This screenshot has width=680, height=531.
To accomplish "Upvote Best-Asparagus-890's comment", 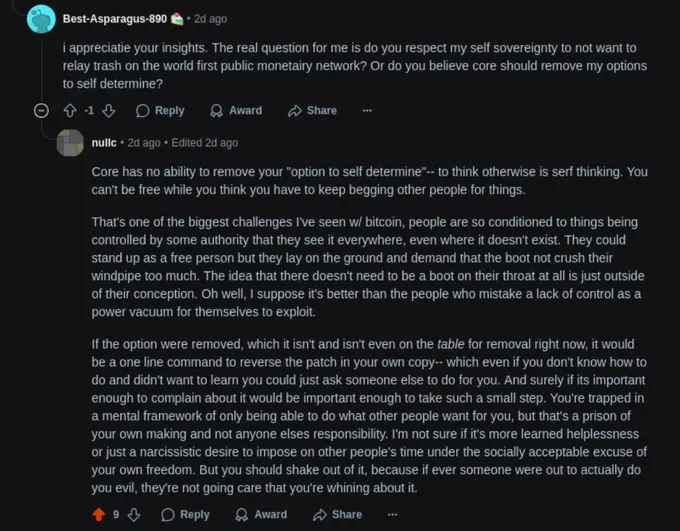I will point(70,111).
